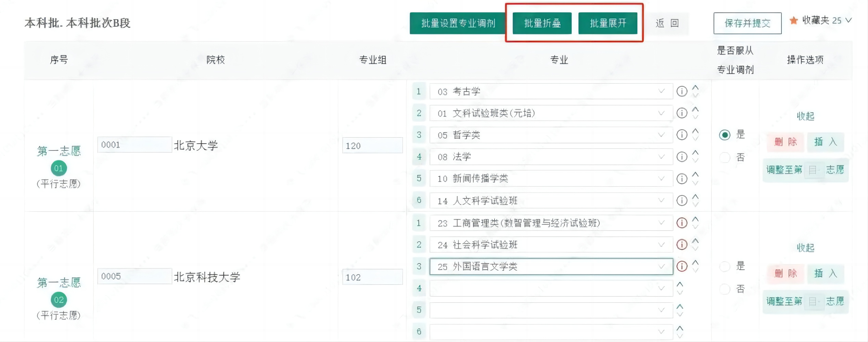
Task: Open the 05 哲学类 major dropdown
Action: click(x=551, y=135)
